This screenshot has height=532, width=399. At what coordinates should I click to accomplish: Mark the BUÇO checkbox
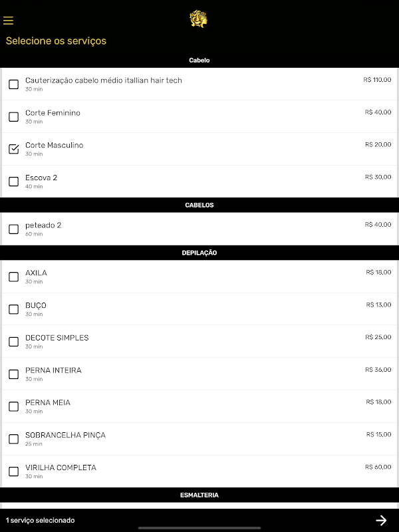pyautogui.click(x=13, y=309)
